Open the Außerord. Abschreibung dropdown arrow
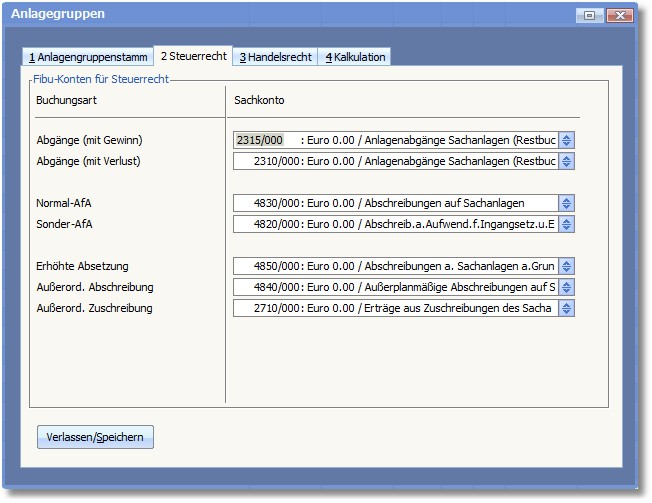Image resolution: width=652 pixels, height=503 pixels. [567, 287]
